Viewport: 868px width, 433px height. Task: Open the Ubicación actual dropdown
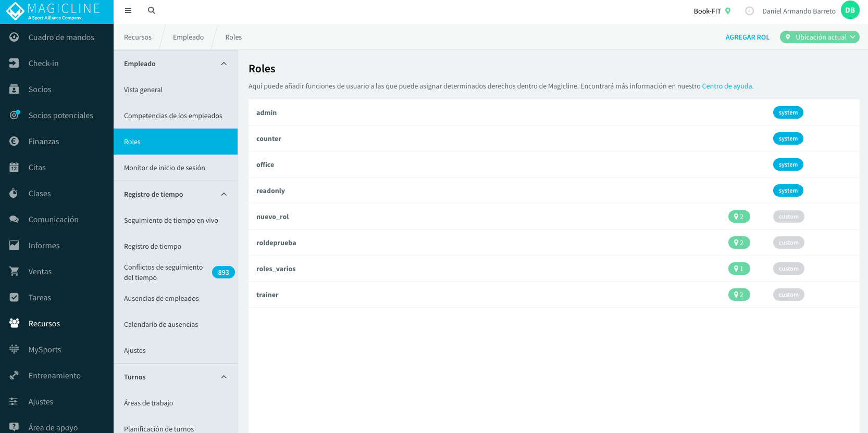pyautogui.click(x=820, y=37)
